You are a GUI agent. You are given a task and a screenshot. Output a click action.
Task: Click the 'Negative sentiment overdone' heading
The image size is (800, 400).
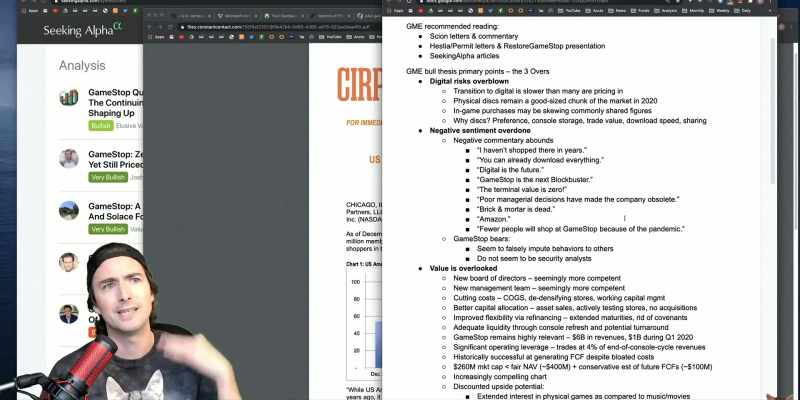480,131
